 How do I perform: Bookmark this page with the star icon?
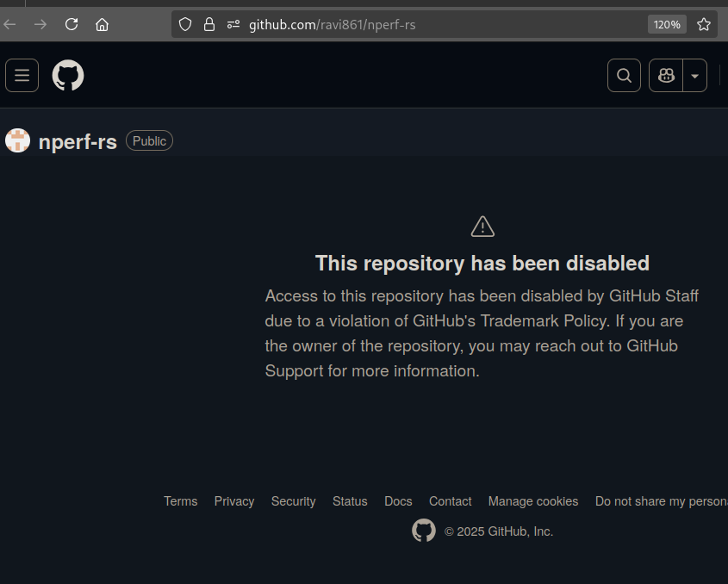pos(704,24)
